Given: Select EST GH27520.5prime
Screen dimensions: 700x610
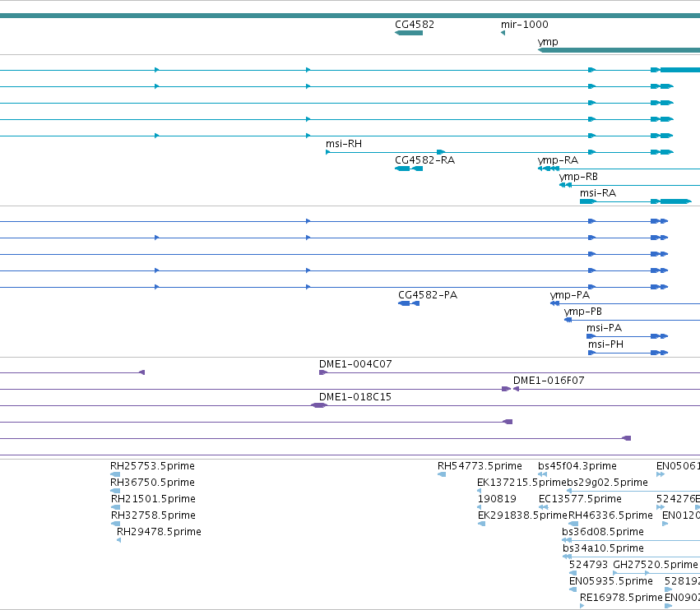Looking at the screenshot, I should (x=655, y=566).
